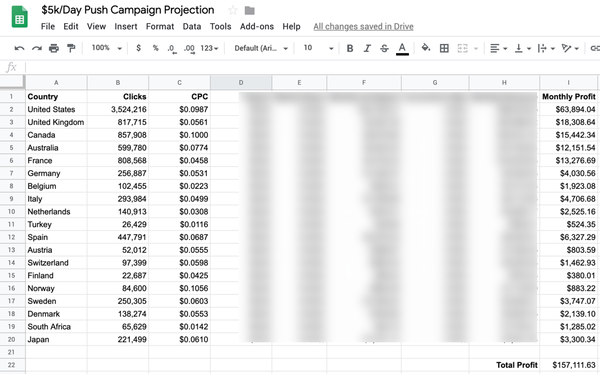Open the Format menu
The width and height of the screenshot is (600, 374).
[x=160, y=26]
